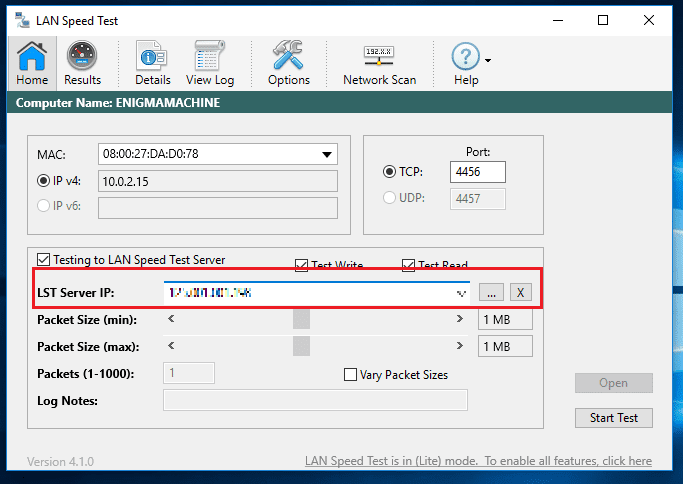Click the Start Test button
The height and width of the screenshot is (484, 683).
614,418
